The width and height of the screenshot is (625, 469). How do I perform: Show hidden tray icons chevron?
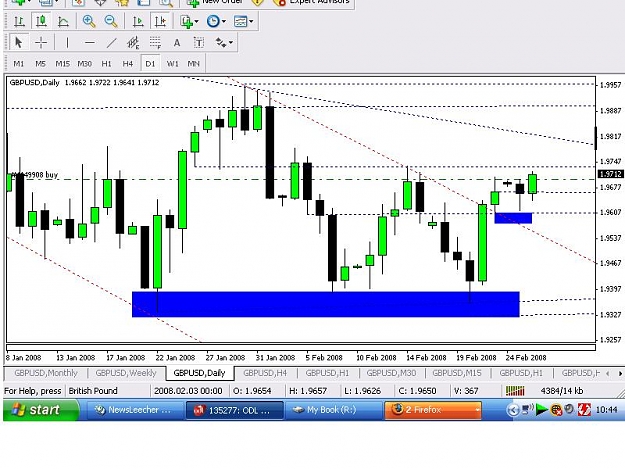pyautogui.click(x=513, y=409)
